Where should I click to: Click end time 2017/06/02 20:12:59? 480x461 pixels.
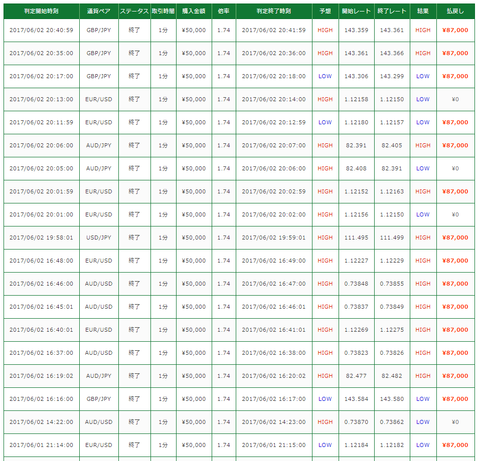(x=274, y=122)
